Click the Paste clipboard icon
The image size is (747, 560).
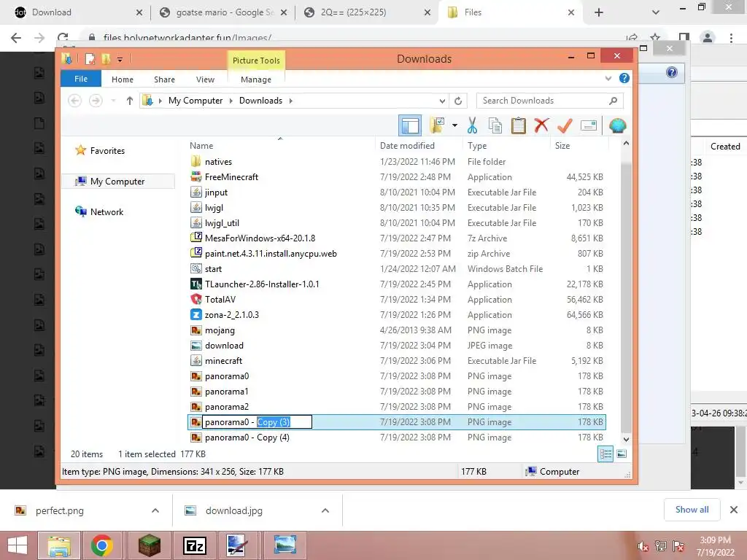point(519,125)
